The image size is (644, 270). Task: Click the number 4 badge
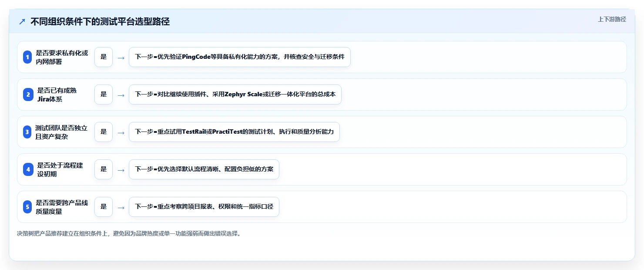pyautogui.click(x=27, y=169)
